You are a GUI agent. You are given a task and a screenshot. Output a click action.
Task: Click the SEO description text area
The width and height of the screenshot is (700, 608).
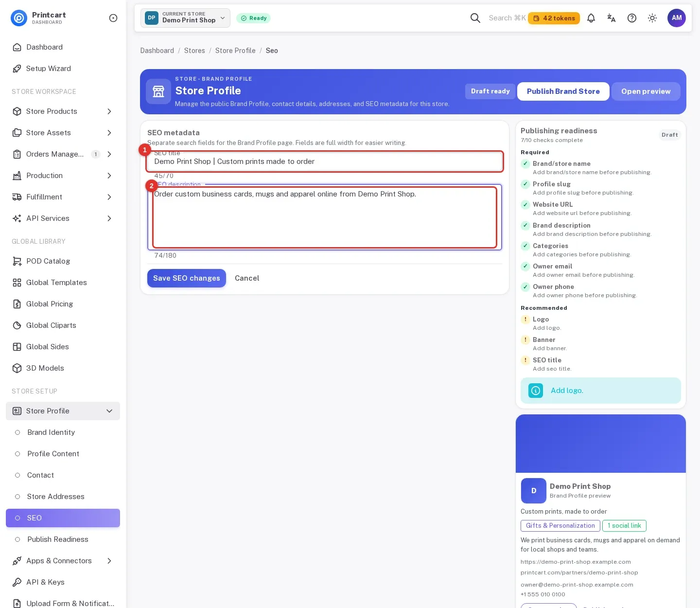[325, 217]
